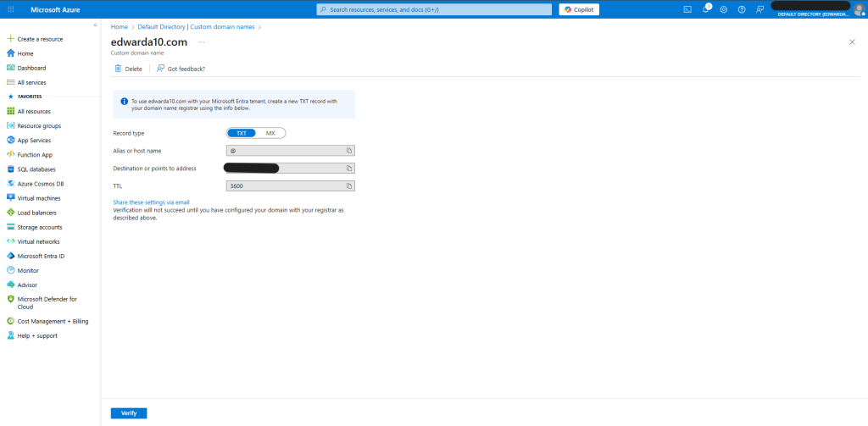Click the Monitor icon in the sidebar
868x426 pixels.
[10, 270]
